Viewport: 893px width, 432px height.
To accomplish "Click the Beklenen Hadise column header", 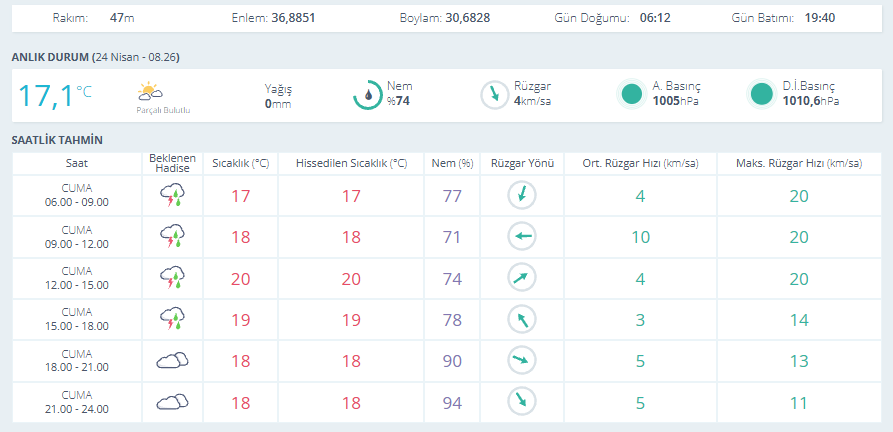I will click(x=172, y=163).
